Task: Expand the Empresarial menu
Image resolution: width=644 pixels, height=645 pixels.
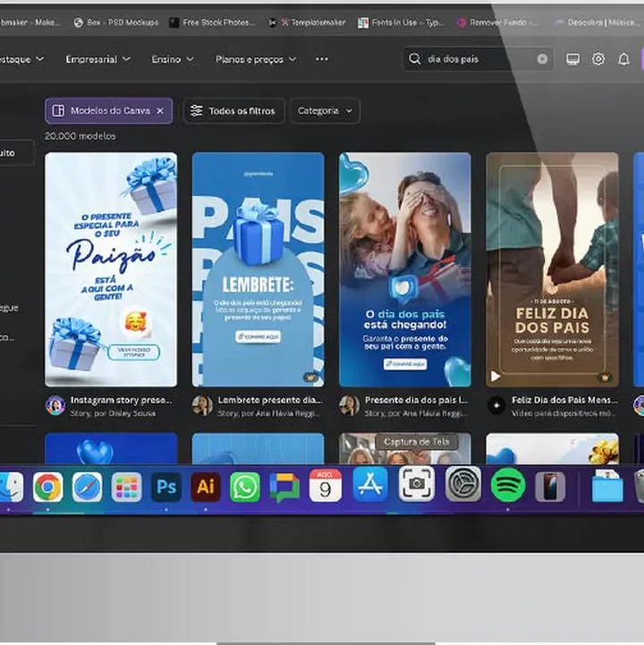Action: click(97, 59)
